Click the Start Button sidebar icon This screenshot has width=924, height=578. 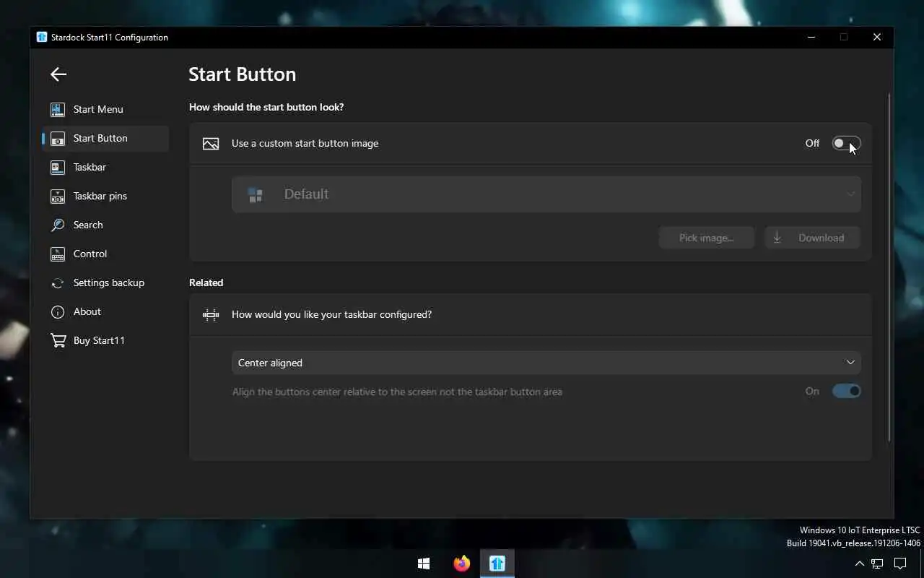pos(58,138)
